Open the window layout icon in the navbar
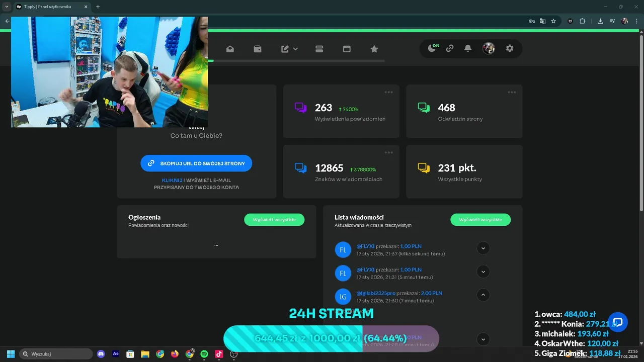 [x=347, y=49]
